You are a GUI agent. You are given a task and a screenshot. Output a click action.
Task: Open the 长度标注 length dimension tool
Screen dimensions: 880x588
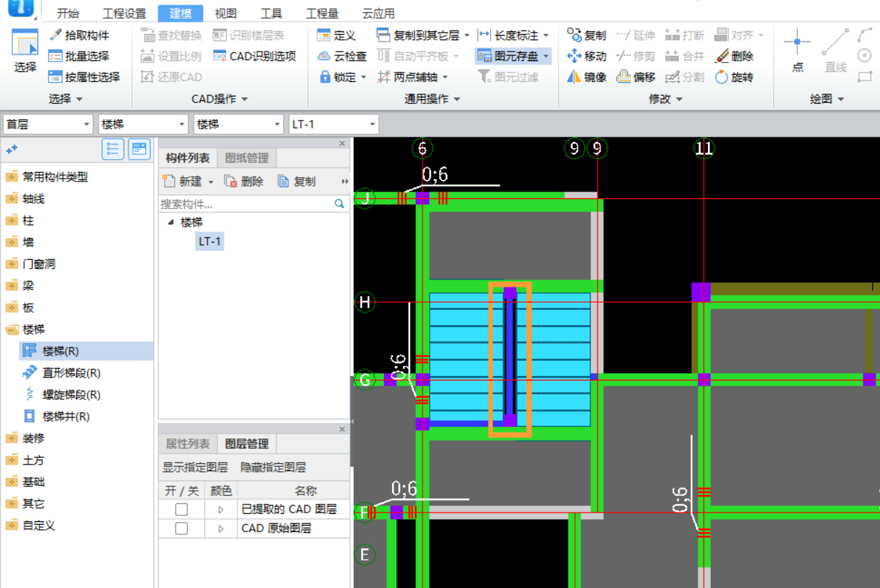coord(514,35)
